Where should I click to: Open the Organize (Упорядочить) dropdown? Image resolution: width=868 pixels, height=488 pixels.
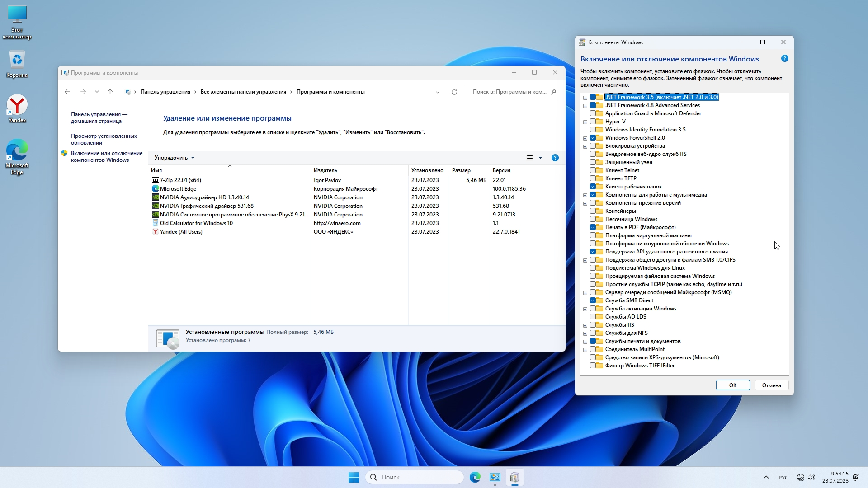coord(174,158)
